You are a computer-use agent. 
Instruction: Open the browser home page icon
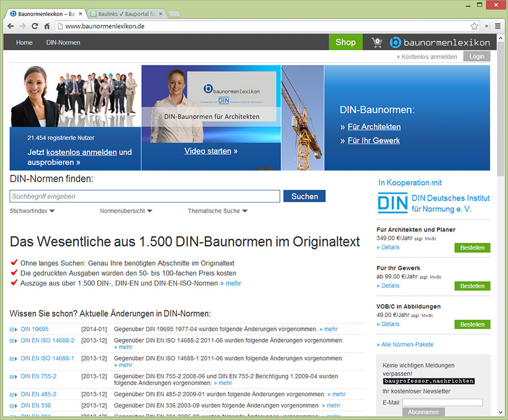tap(47, 26)
